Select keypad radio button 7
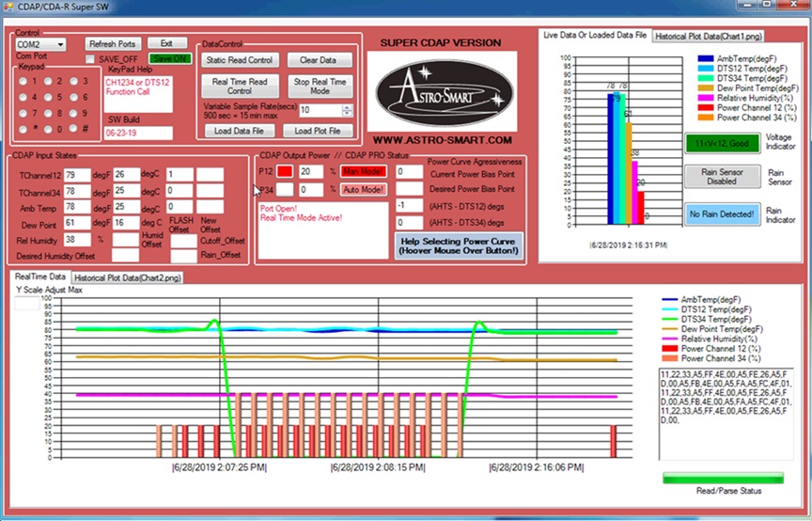The height and width of the screenshot is (521, 812). pyautogui.click(x=23, y=114)
